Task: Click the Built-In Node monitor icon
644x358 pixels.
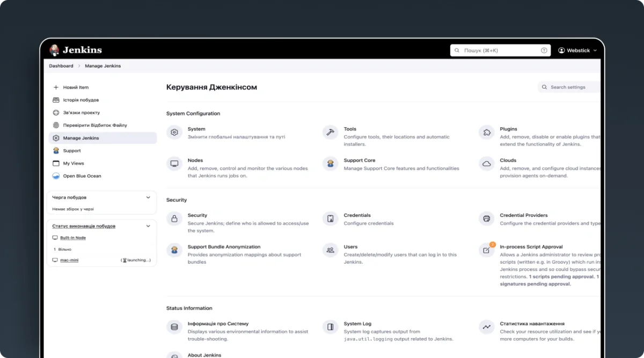Action: pyautogui.click(x=55, y=238)
